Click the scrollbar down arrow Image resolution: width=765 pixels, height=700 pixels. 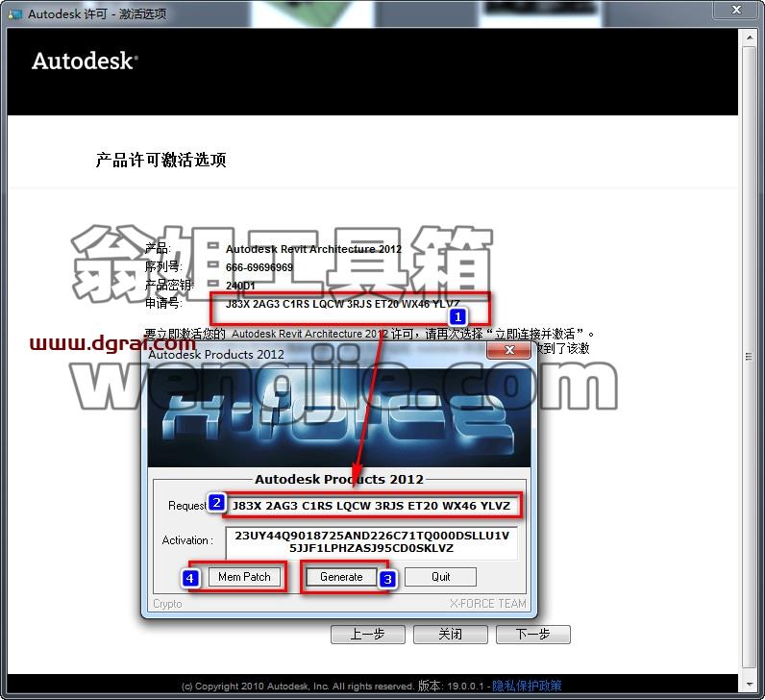click(x=749, y=685)
